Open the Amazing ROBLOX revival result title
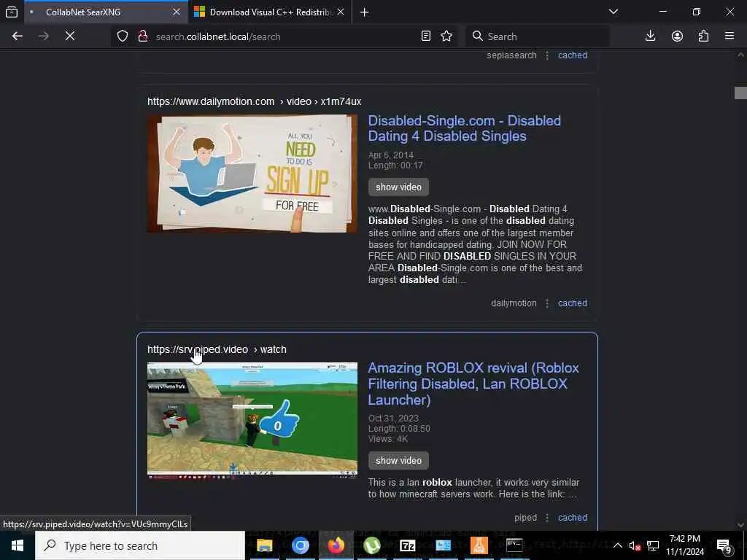 (473, 384)
